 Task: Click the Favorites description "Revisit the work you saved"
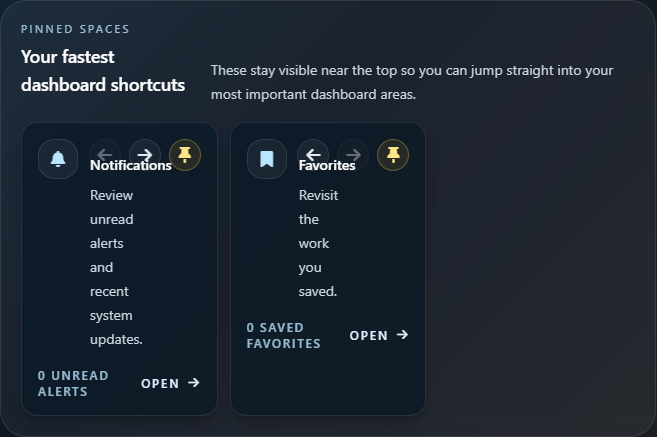(318, 243)
